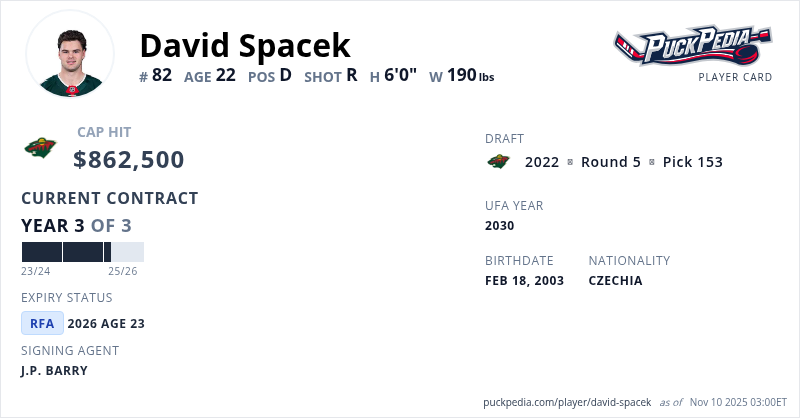The image size is (800, 418).
Task: Click the Player Card label
Action: tap(735, 77)
